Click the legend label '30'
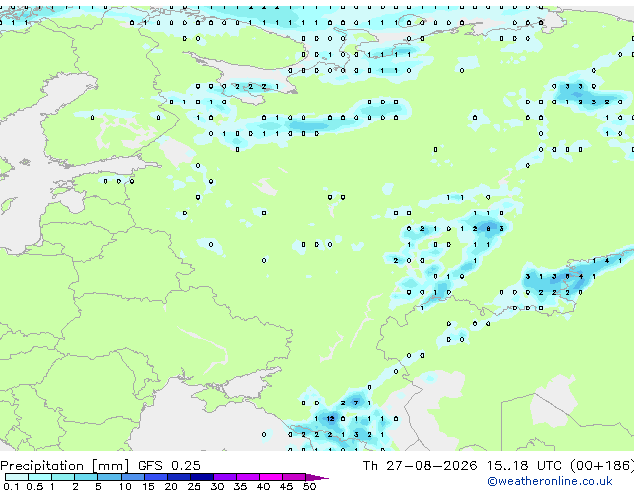The image size is (634, 490). pyautogui.click(x=217, y=486)
